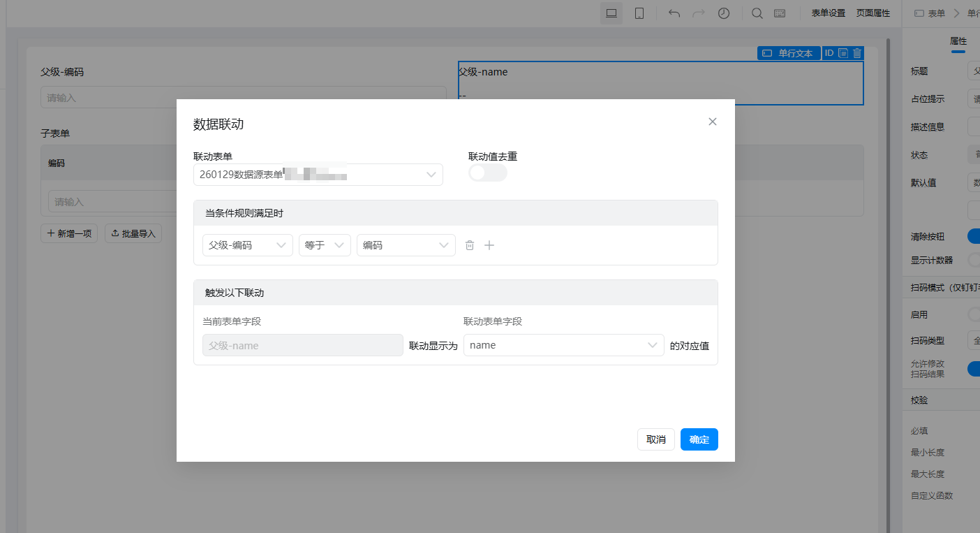The height and width of the screenshot is (533, 980).
Task: Open the search magnifier icon
Action: (757, 13)
